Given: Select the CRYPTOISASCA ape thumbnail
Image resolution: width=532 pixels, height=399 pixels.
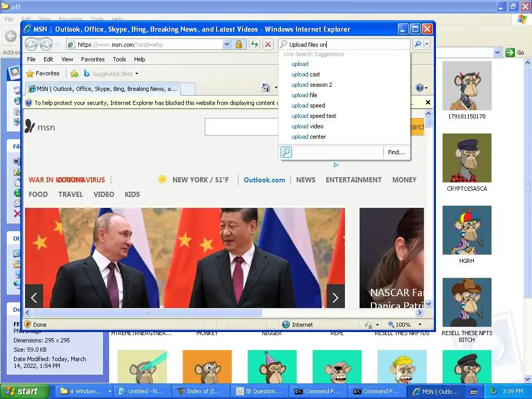Looking at the screenshot, I should click(467, 158).
